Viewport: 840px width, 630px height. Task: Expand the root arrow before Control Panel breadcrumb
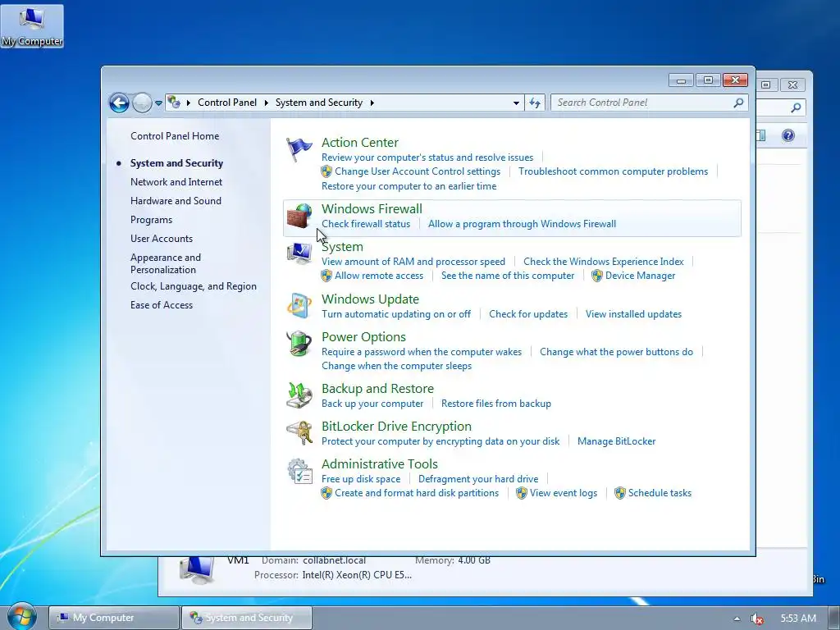[189, 103]
